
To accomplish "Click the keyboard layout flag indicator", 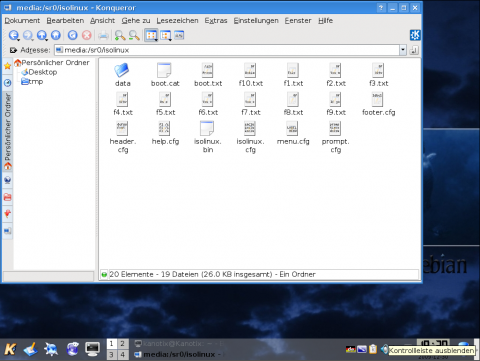I will (351, 349).
